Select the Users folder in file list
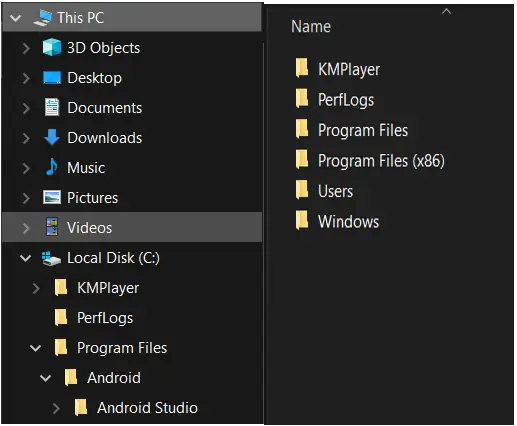Screen dimensions: 517x426 pos(324,191)
